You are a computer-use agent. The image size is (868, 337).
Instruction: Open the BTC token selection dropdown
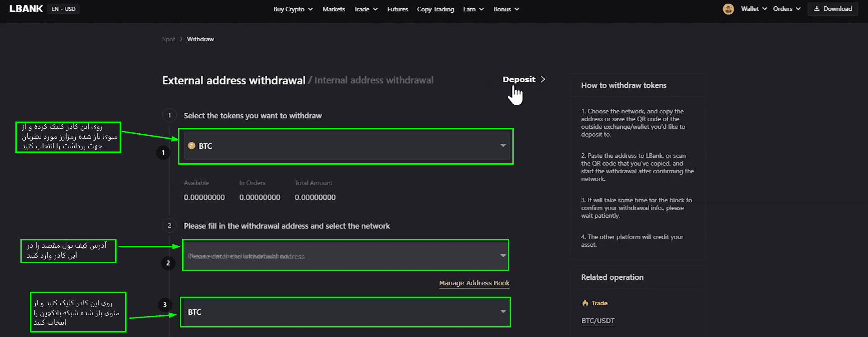346,146
